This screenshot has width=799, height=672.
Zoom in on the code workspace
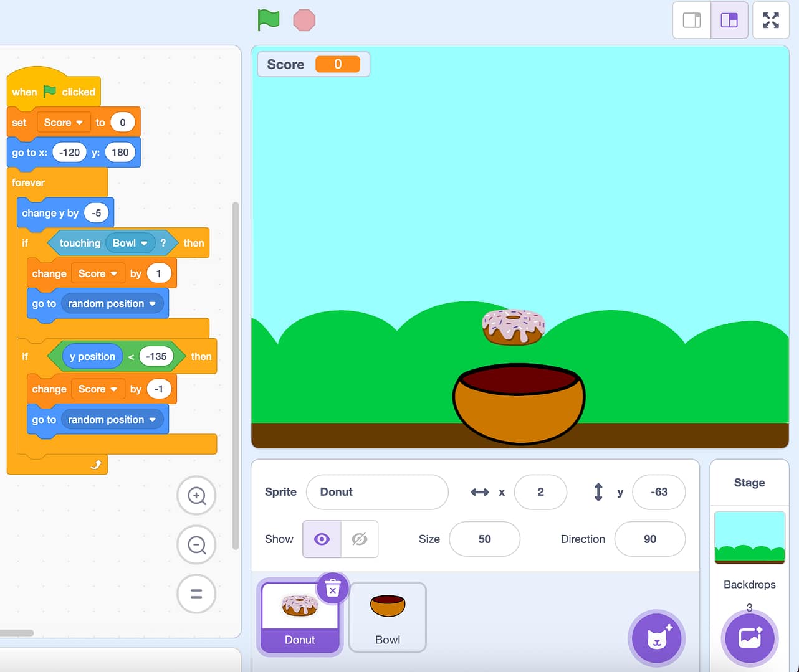[196, 496]
